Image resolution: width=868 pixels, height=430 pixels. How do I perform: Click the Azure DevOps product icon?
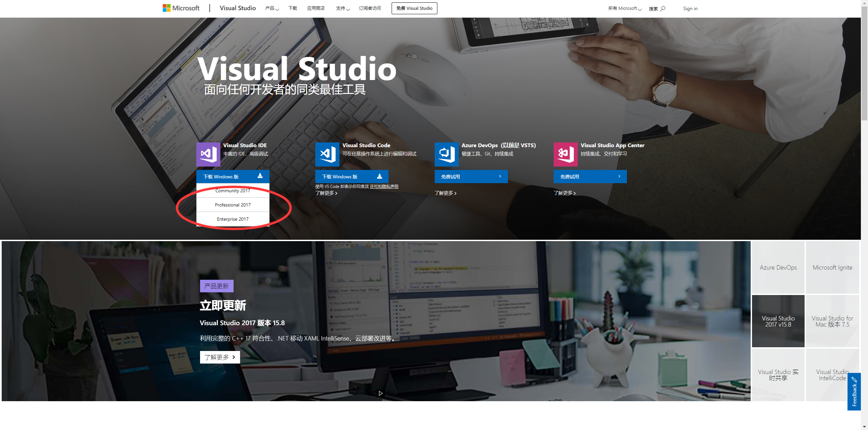coord(446,154)
